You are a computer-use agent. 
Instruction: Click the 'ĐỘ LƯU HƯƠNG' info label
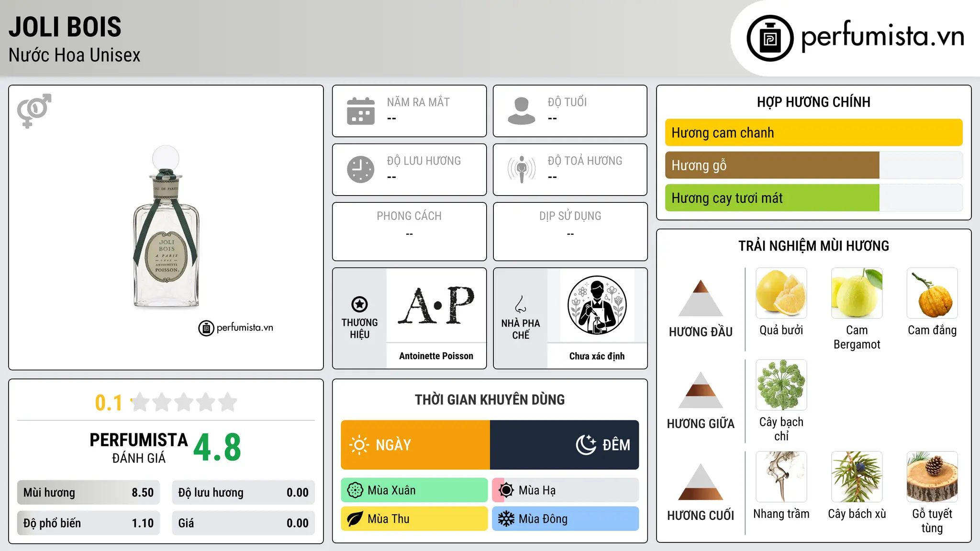pyautogui.click(x=424, y=161)
